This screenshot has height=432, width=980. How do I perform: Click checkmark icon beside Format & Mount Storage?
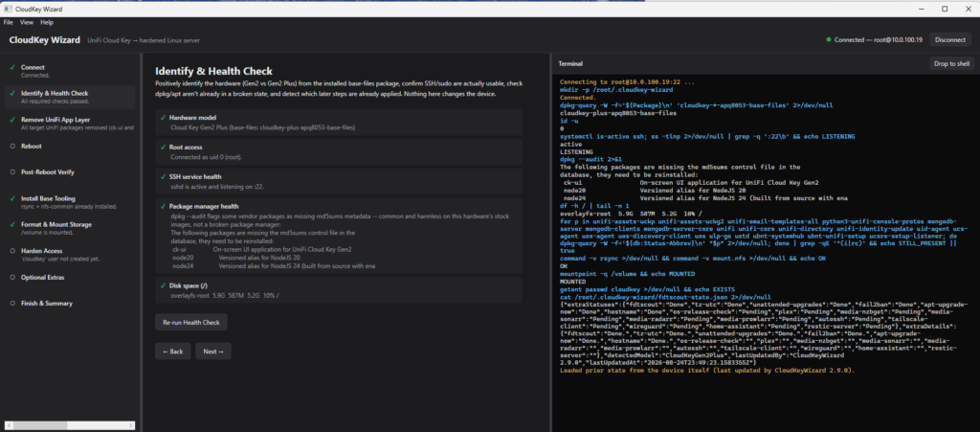point(11,224)
